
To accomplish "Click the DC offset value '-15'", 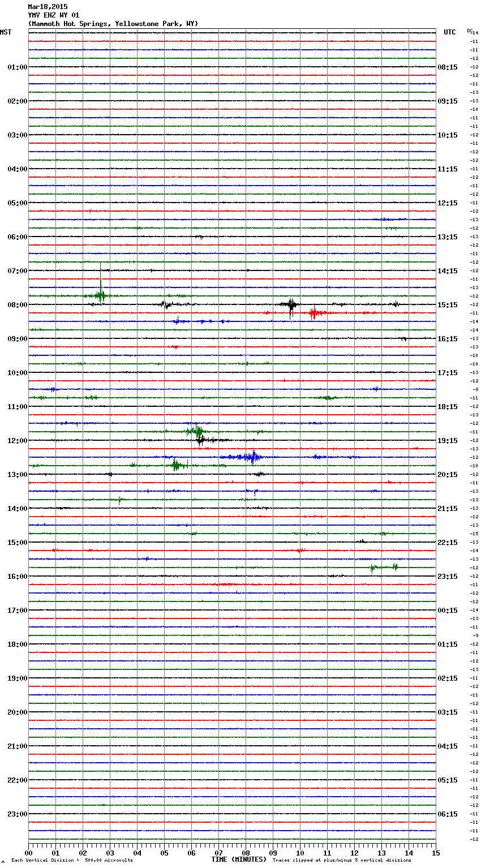I will [475, 534].
